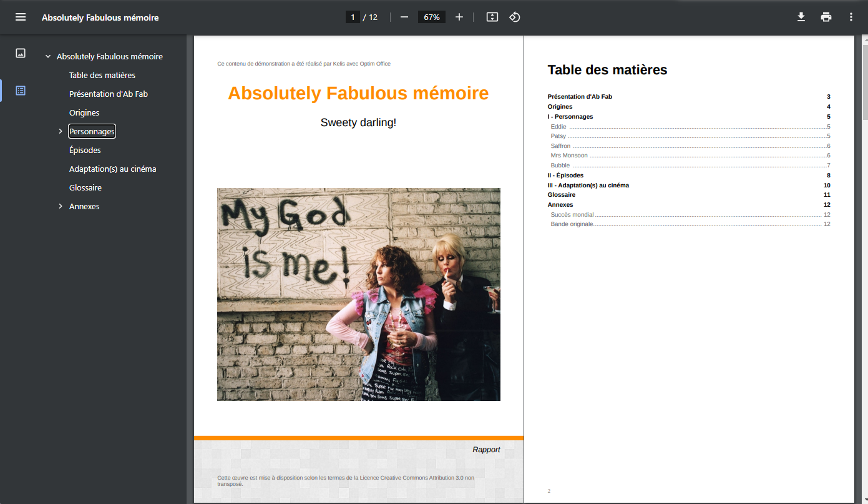Rotate the document counterclockwise

click(x=514, y=17)
